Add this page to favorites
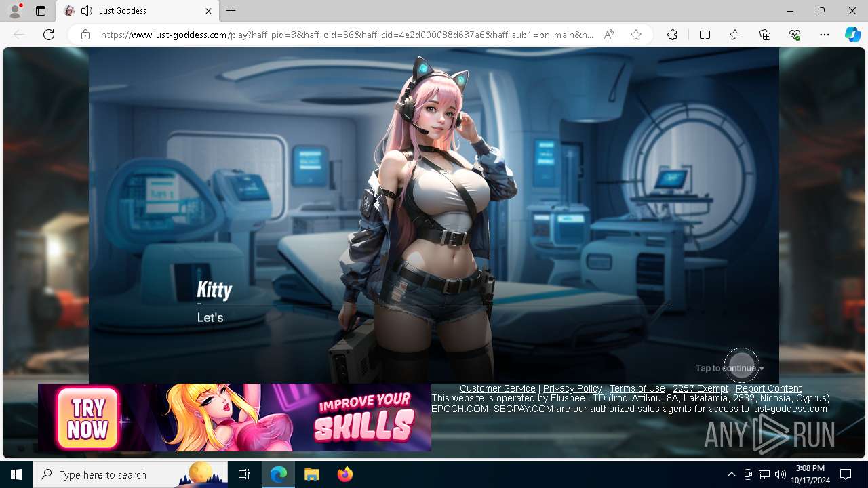 [x=636, y=35]
